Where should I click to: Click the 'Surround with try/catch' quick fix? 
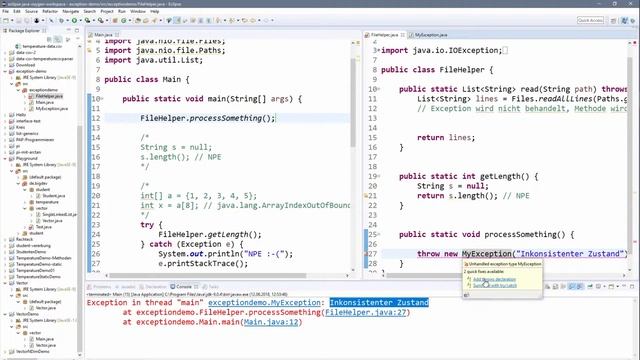tap(495, 285)
